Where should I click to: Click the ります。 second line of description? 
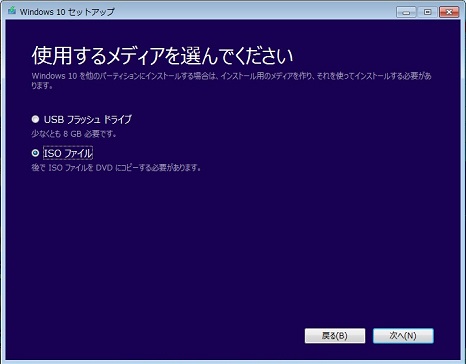coord(42,86)
